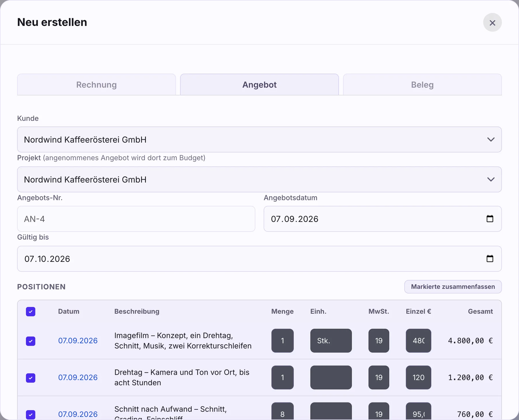519x420 pixels.
Task: Click the Gültig bis date 07.10.2026 field
Action: click(x=259, y=258)
